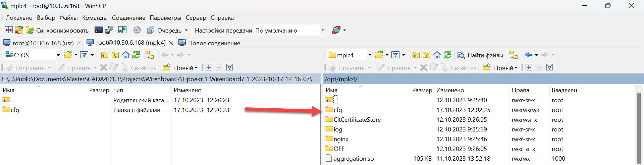The width and height of the screenshot is (644, 165).
Task: Click the local panel invert selection icon
Action: coord(230,67)
